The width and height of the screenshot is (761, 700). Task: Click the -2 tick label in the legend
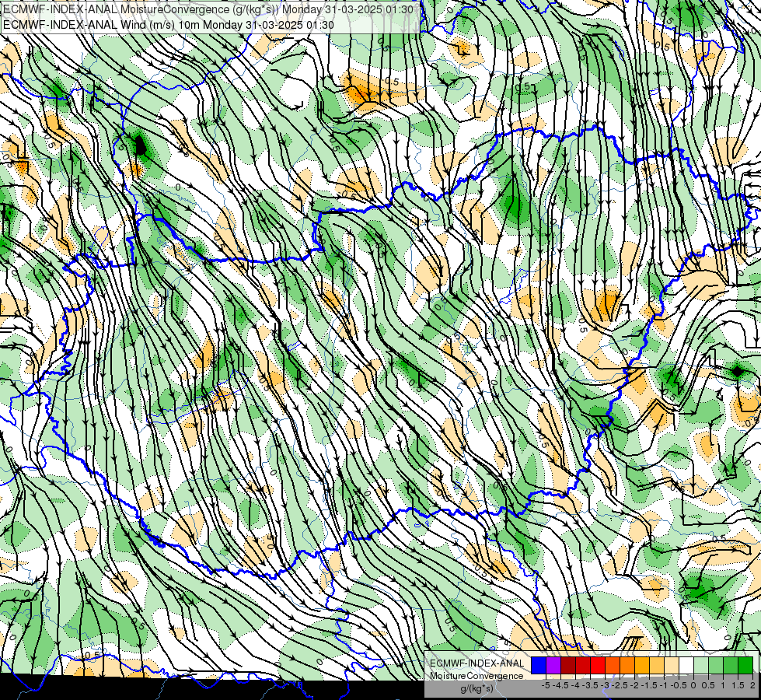pyautogui.click(x=635, y=685)
